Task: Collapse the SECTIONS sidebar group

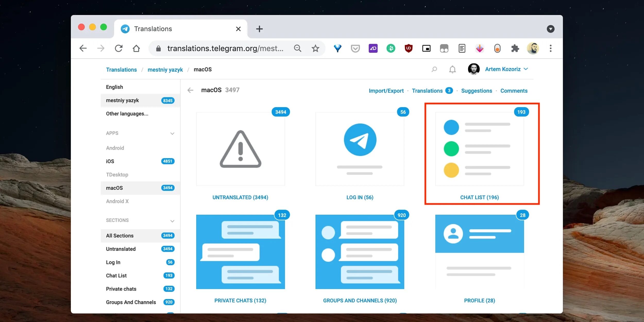Action: pyautogui.click(x=172, y=221)
